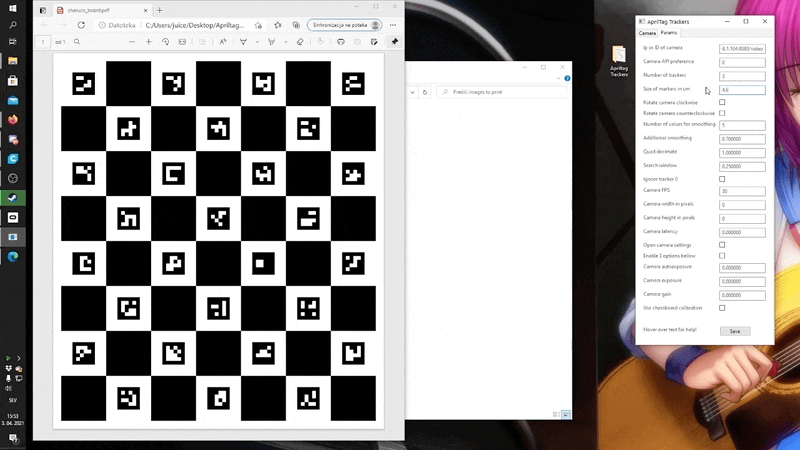Add this page to favorites
This screenshot has width=800, height=450.
[x=258, y=25]
